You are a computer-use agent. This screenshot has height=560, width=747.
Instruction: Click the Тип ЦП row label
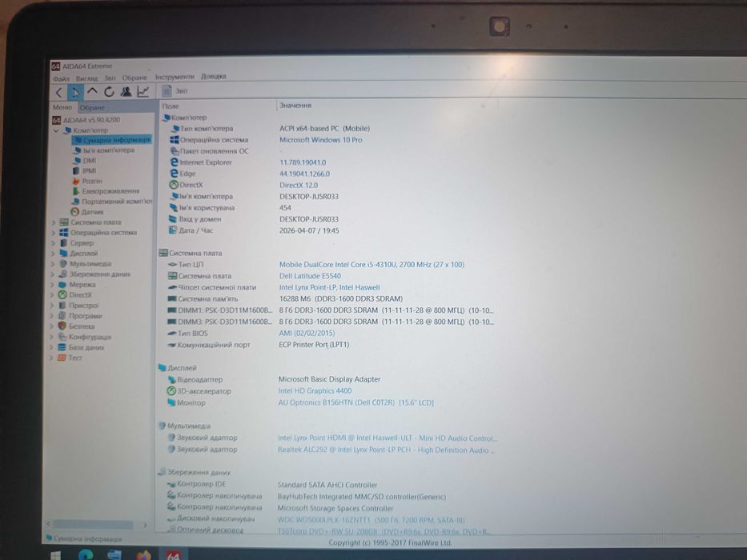click(x=191, y=265)
